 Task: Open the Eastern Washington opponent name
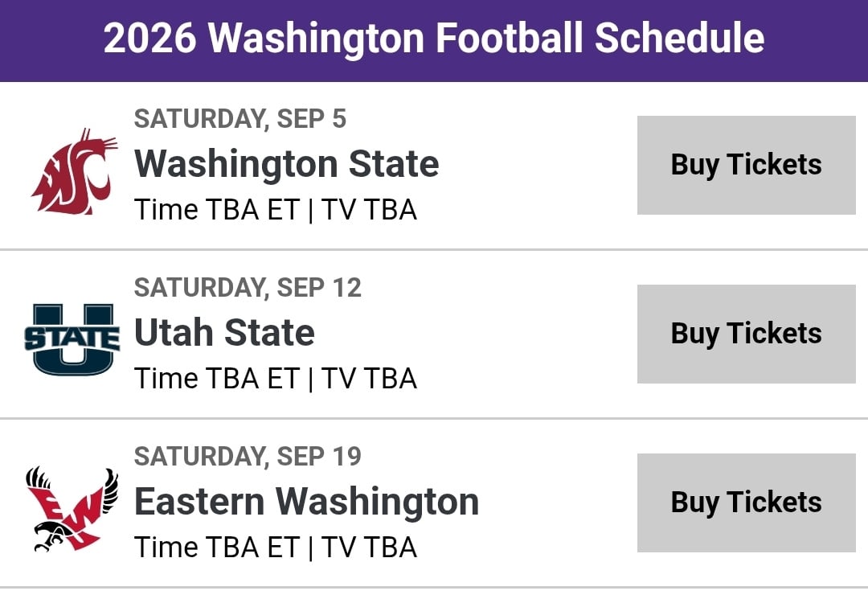click(306, 502)
